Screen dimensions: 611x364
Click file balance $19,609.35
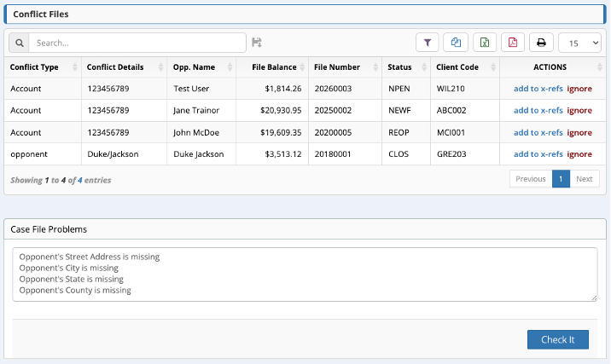[281, 133]
